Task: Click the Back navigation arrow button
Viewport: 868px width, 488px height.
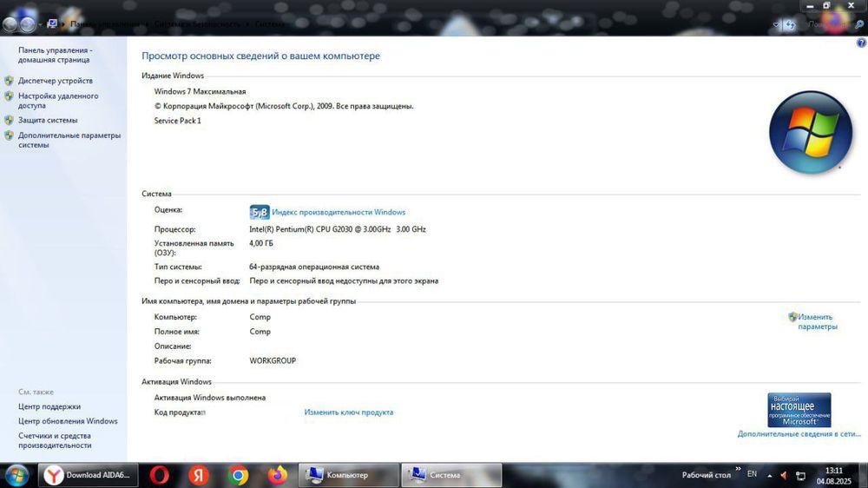Action: click(x=10, y=23)
